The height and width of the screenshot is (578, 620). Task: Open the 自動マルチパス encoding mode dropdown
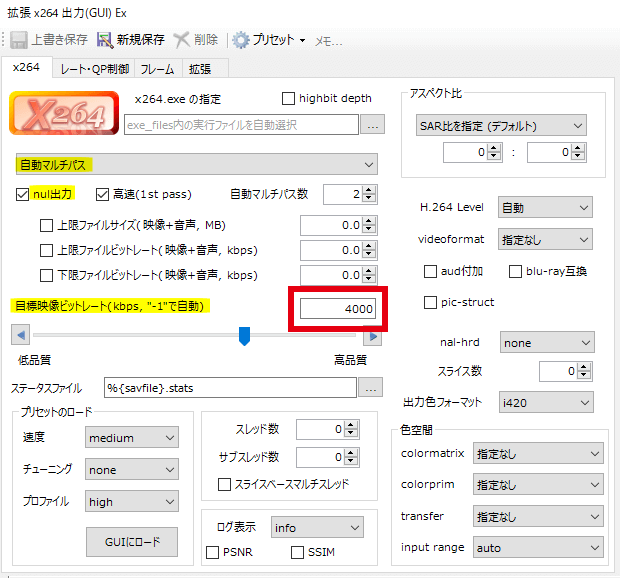click(x=196, y=163)
